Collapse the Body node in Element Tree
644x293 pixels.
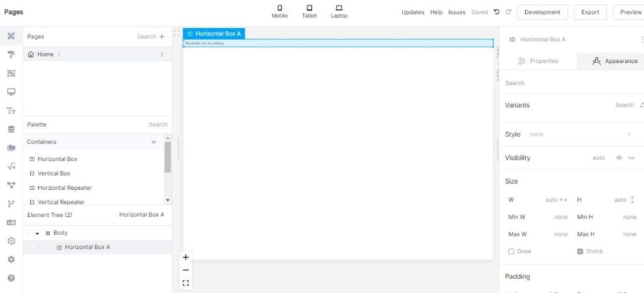(37, 233)
